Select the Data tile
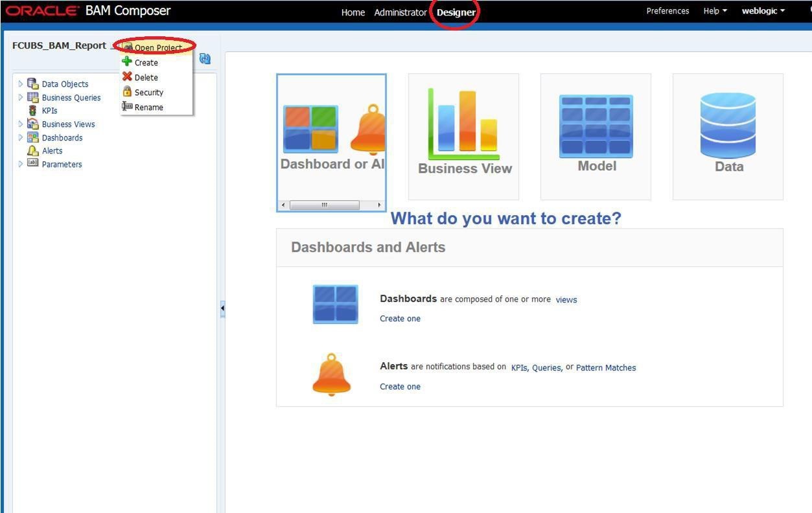The image size is (812, 513). (728, 137)
